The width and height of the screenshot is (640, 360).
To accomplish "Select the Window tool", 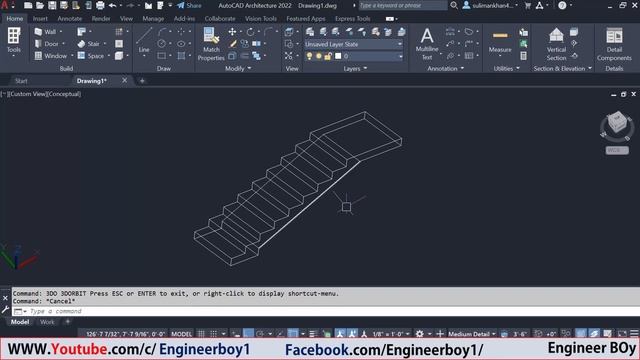I will coord(51,56).
